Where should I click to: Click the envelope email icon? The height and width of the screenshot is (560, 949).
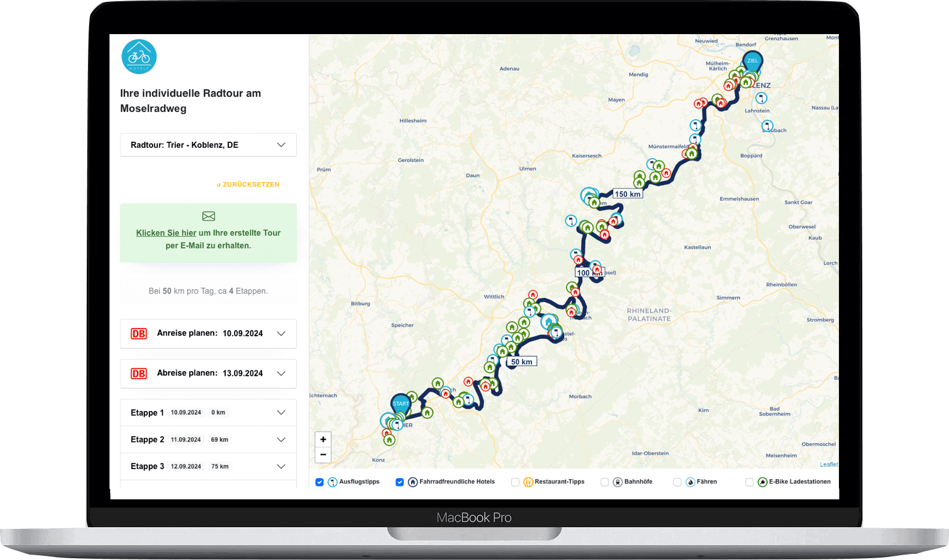point(208,216)
